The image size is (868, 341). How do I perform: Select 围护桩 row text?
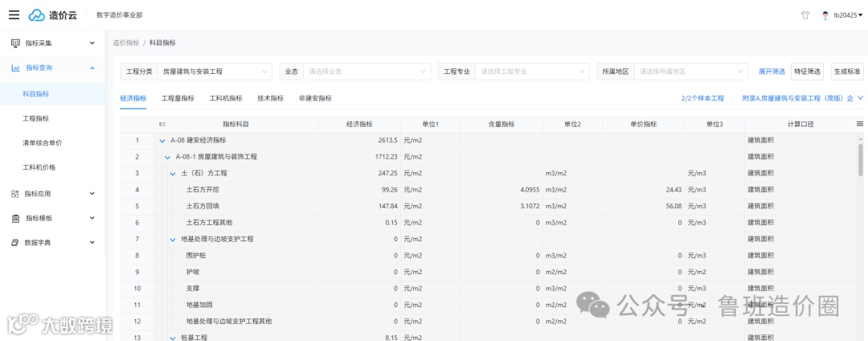click(198, 256)
